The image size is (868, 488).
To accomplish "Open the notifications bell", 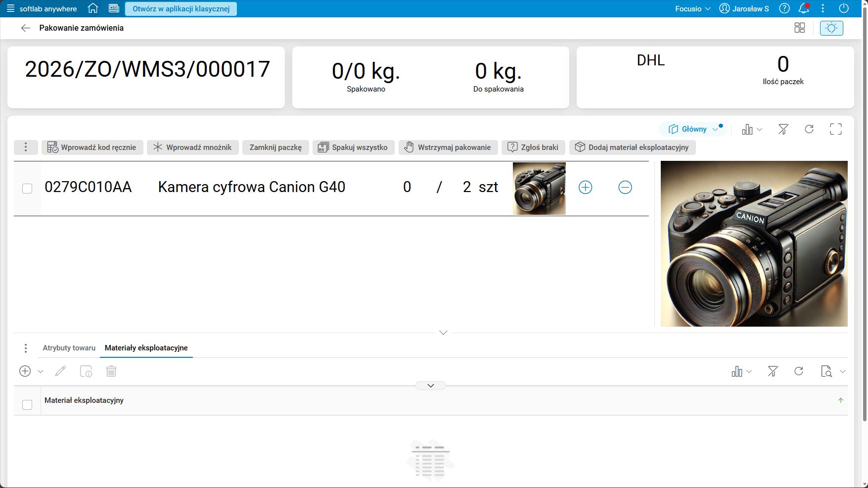I will pyautogui.click(x=804, y=8).
